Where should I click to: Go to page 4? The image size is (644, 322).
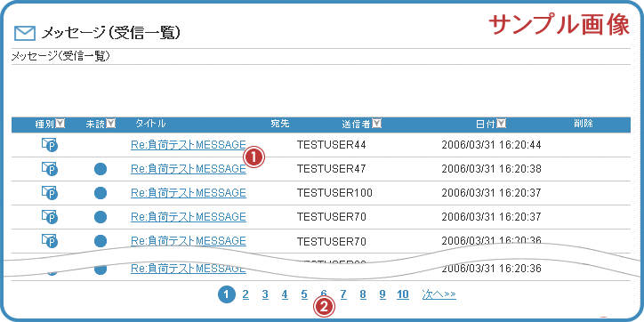(x=285, y=294)
